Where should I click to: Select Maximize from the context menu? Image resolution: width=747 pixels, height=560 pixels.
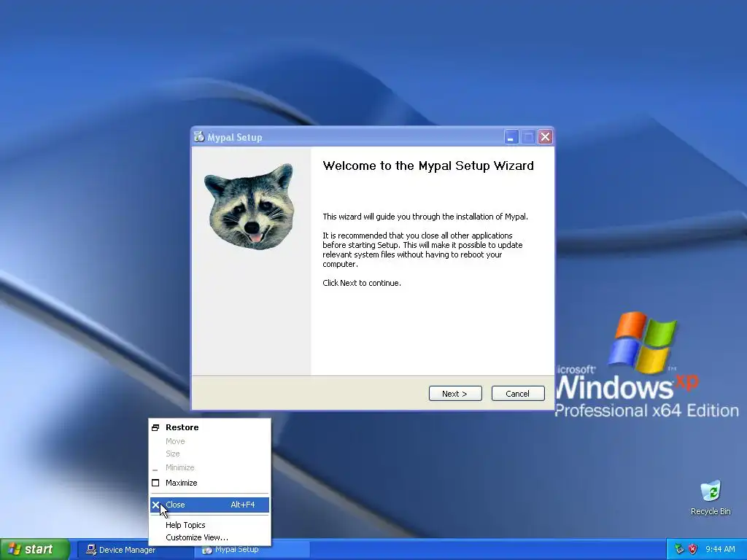(209, 483)
